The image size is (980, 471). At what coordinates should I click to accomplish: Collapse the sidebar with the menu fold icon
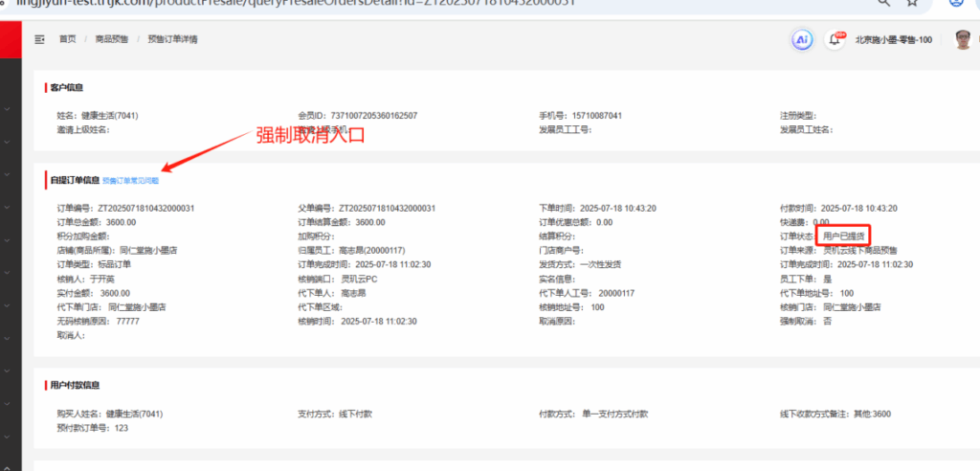pyautogui.click(x=39, y=39)
